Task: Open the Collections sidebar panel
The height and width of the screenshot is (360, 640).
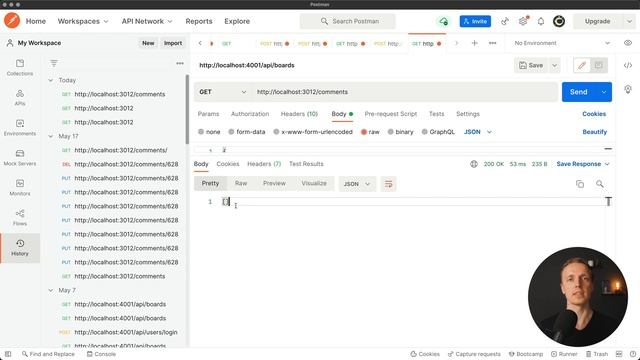Action: pos(20,68)
